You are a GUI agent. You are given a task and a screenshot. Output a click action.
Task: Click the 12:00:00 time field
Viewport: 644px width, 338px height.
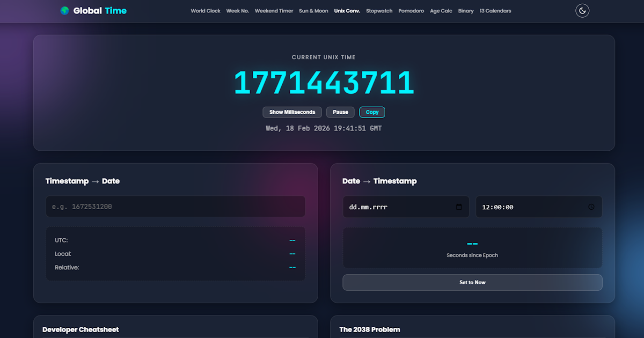[x=539, y=207]
